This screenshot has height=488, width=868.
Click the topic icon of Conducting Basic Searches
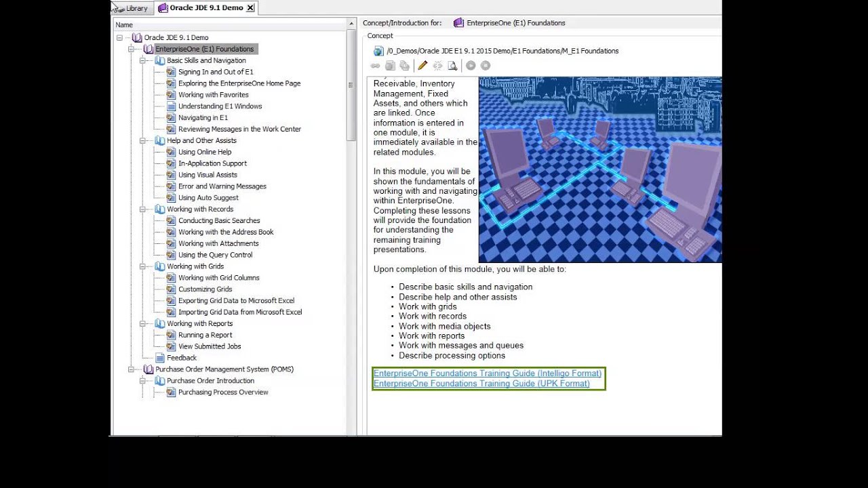171,221
